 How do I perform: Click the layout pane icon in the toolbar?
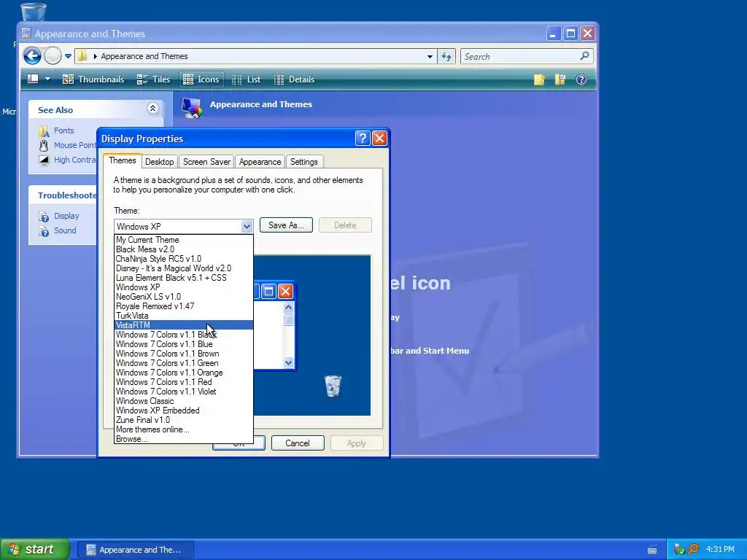click(33, 79)
